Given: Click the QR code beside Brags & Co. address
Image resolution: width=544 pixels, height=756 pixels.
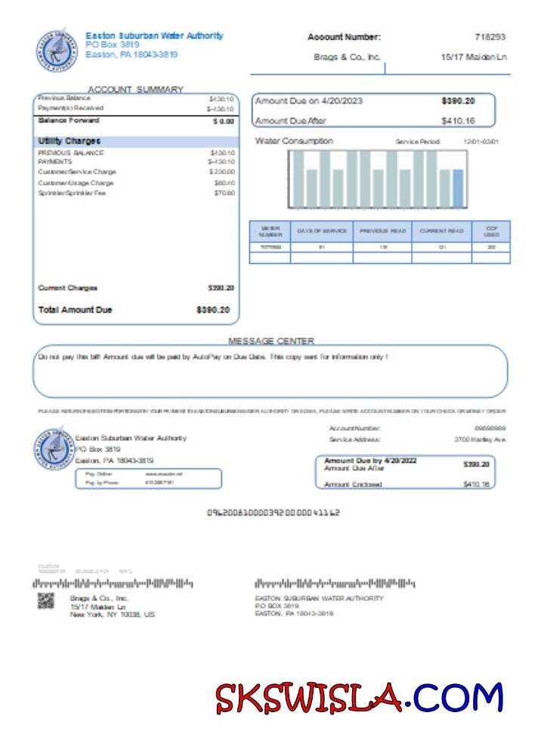Looking at the screenshot, I should point(48,601).
